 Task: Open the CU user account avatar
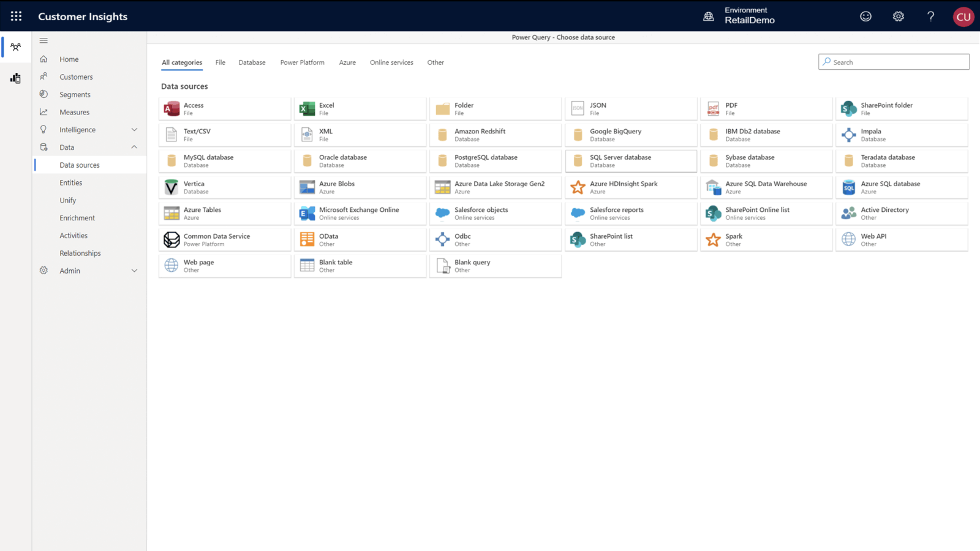click(963, 17)
